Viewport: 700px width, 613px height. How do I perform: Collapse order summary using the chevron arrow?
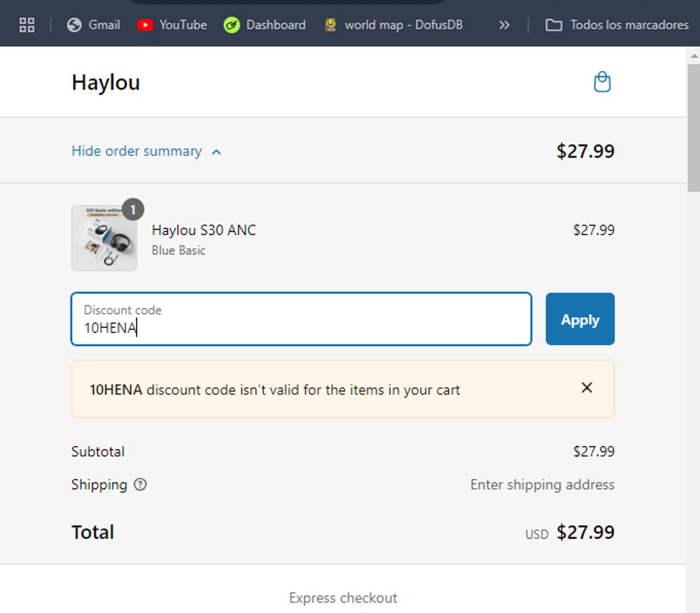click(217, 152)
